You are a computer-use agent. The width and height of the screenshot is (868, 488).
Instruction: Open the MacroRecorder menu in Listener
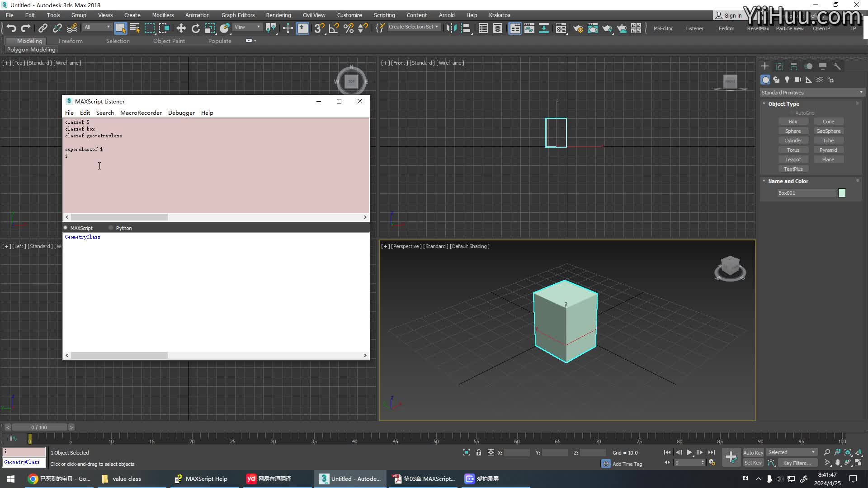point(141,113)
